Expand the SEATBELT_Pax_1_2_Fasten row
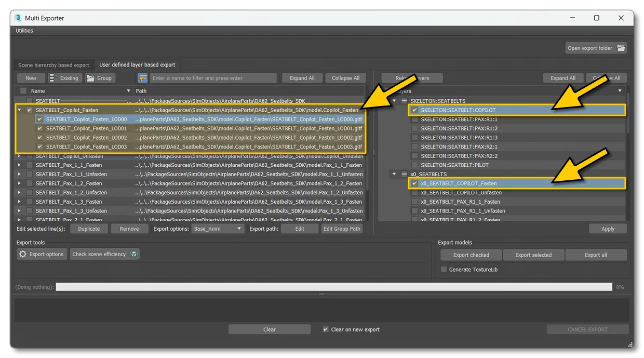This screenshot has height=358, width=644. [x=20, y=183]
